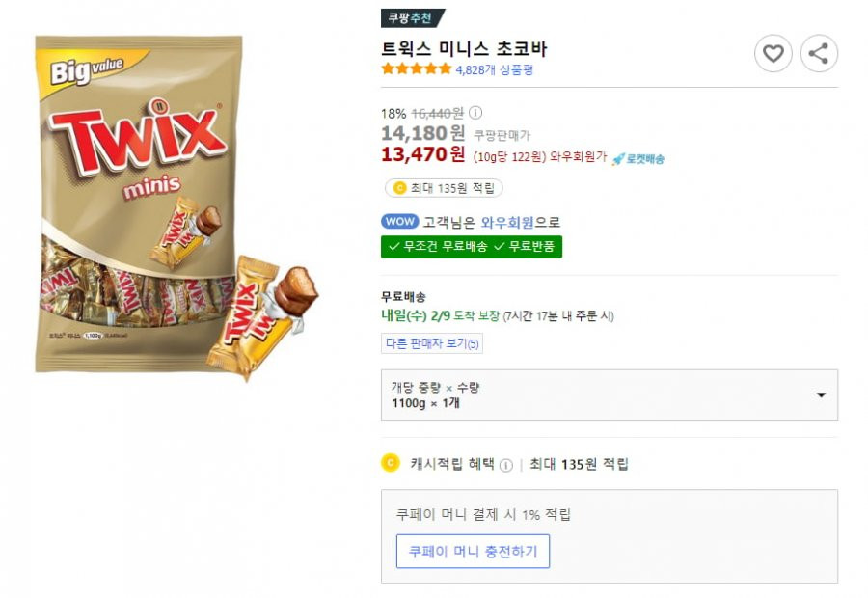
Task: Click the info icon next to 캐시적립 혜택
Action: (x=506, y=465)
